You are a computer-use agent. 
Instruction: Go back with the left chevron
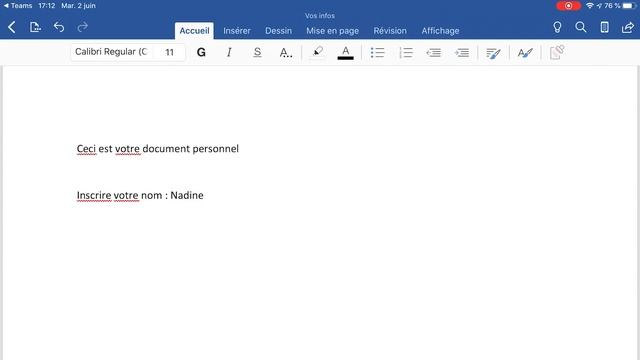[x=12, y=27]
